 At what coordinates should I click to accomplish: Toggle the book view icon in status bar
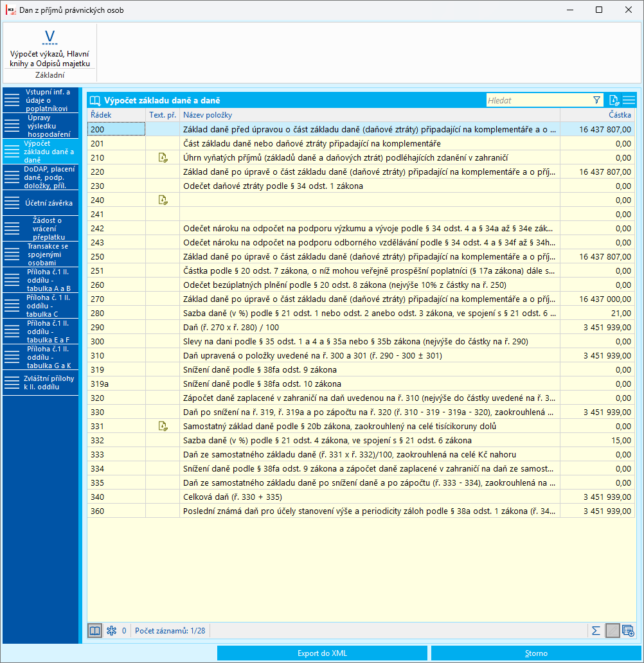94,631
